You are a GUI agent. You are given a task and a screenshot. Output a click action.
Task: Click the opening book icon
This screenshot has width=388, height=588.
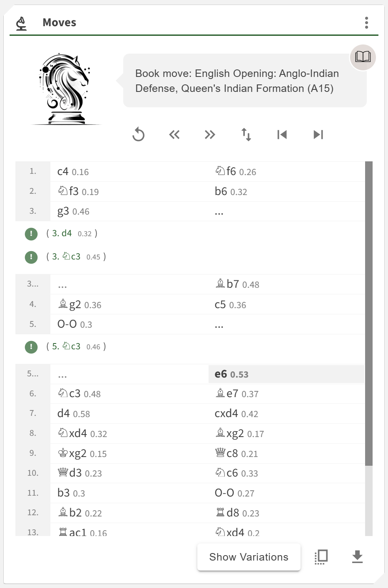click(x=363, y=57)
